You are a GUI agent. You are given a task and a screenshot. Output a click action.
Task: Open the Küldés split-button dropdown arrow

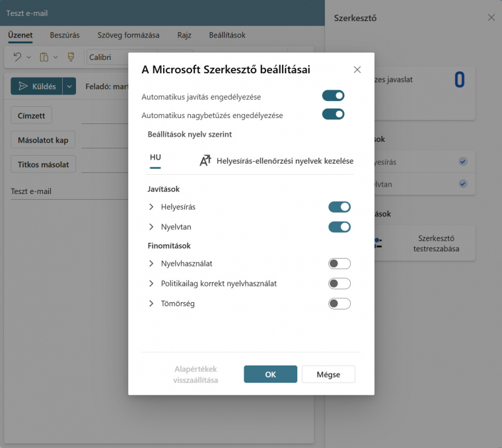coord(69,86)
